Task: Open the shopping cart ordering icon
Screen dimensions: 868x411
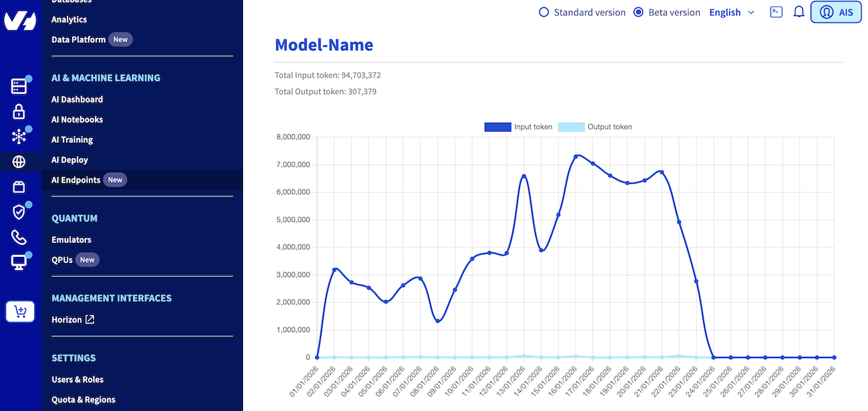Action: click(20, 312)
